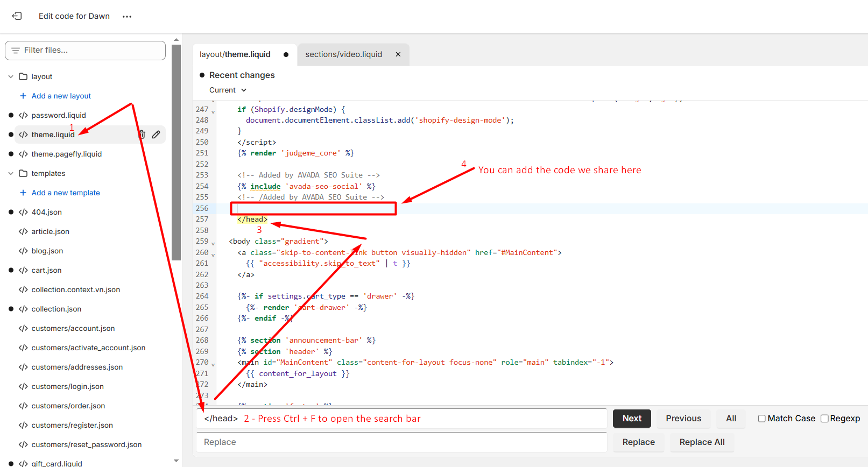Place cursor on empty line 256
The image size is (868, 467).
click(x=314, y=208)
